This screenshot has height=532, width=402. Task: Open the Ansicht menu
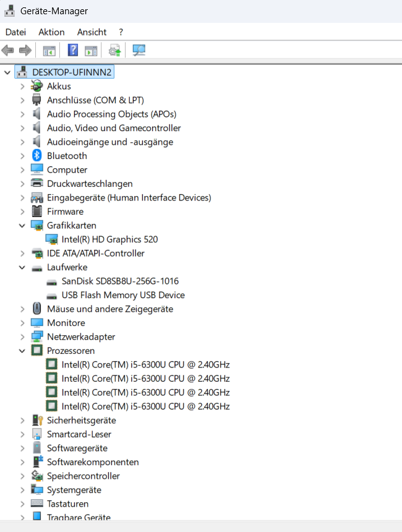click(x=92, y=32)
